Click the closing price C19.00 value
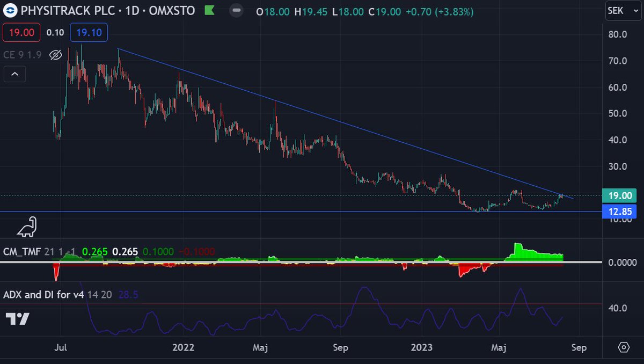 coord(385,11)
